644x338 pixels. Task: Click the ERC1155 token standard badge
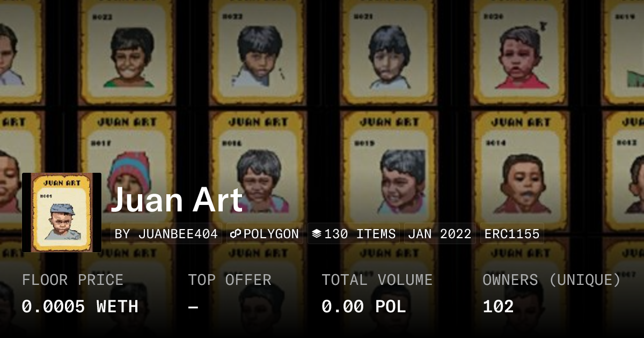[512, 234]
